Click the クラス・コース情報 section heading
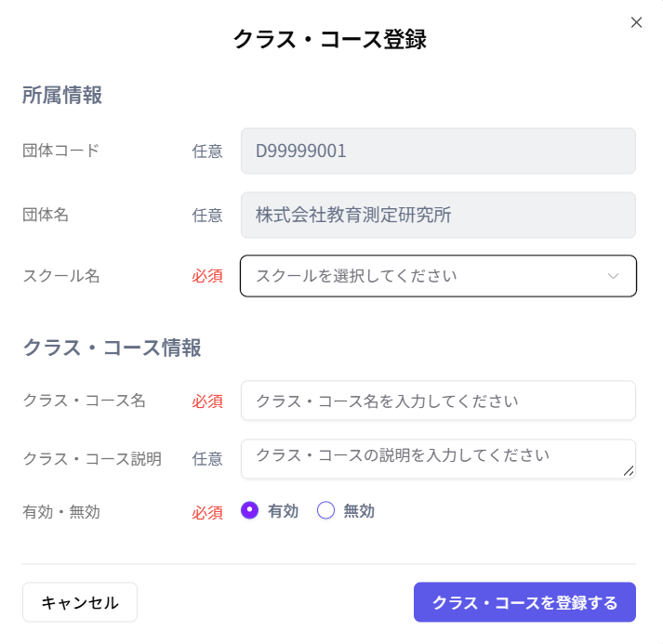The width and height of the screenshot is (663, 644). 112,348
